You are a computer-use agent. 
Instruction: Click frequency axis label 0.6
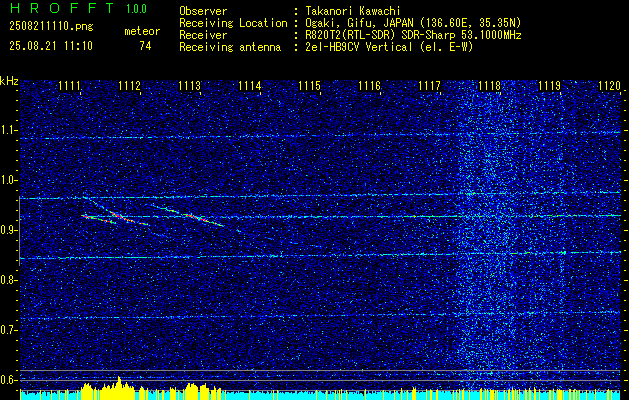point(8,380)
